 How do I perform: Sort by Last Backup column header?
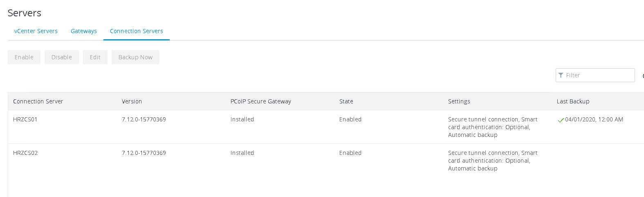click(573, 101)
